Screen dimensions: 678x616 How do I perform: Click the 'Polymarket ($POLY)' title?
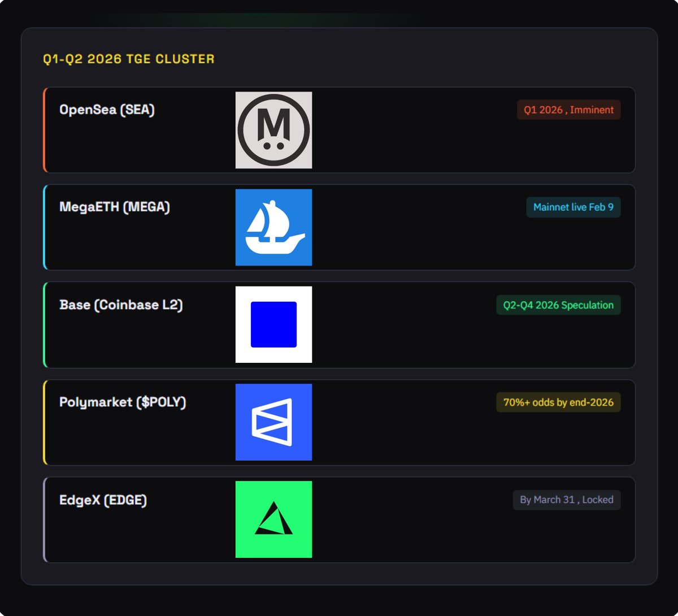123,402
